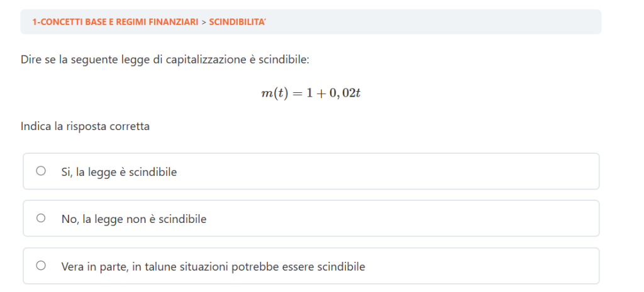Pick the "Vera in parte" radio button

coord(41,266)
